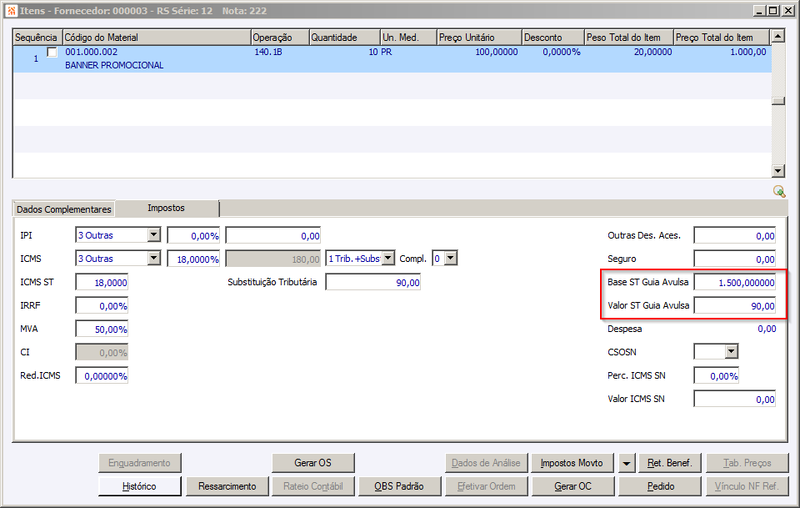The image size is (800, 508).
Task: Click the OBS Padrão button
Action: (x=399, y=486)
